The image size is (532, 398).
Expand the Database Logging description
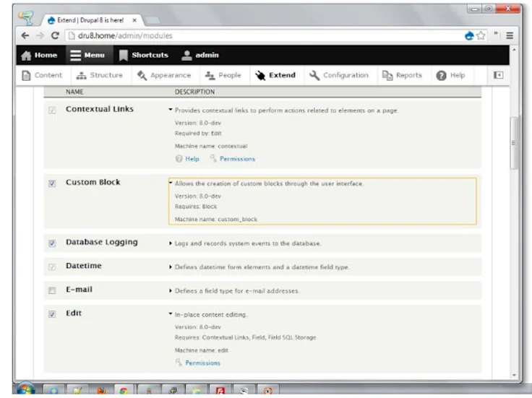point(171,243)
